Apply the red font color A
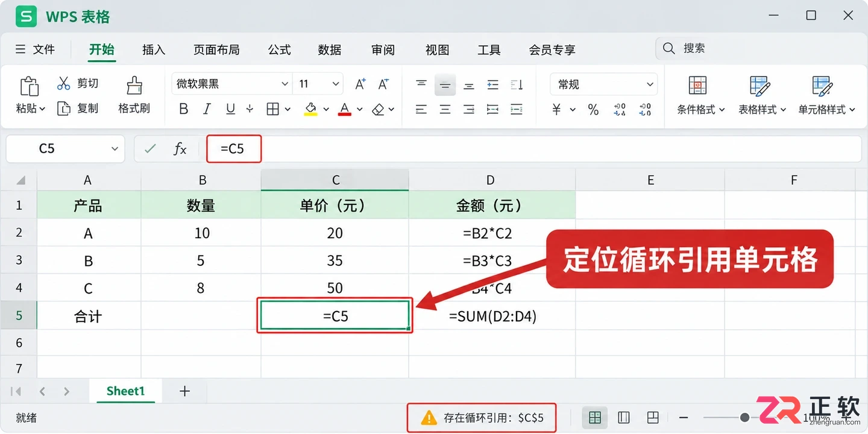The height and width of the screenshot is (434, 868). (x=345, y=109)
